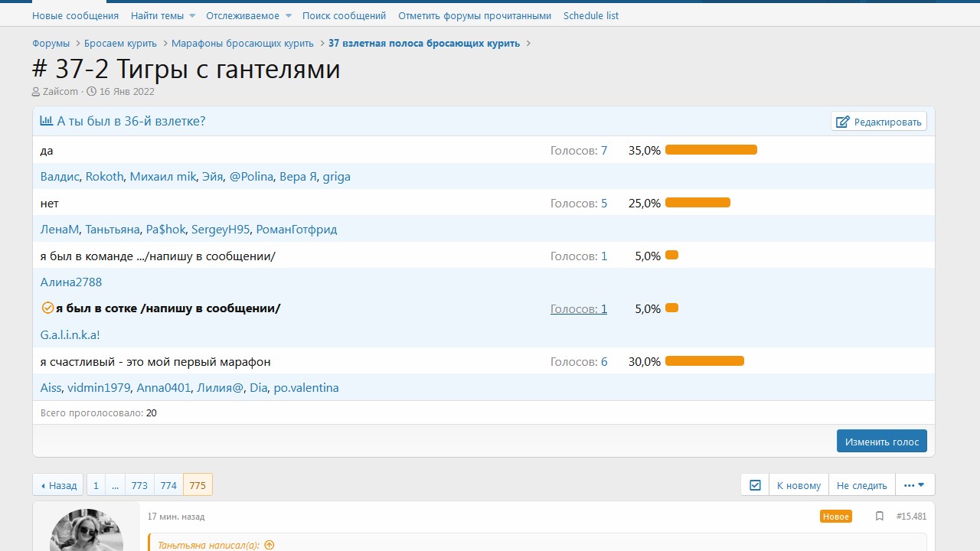Go to Бросаем курить breadcrumb
The height and width of the screenshot is (551, 980).
click(120, 44)
